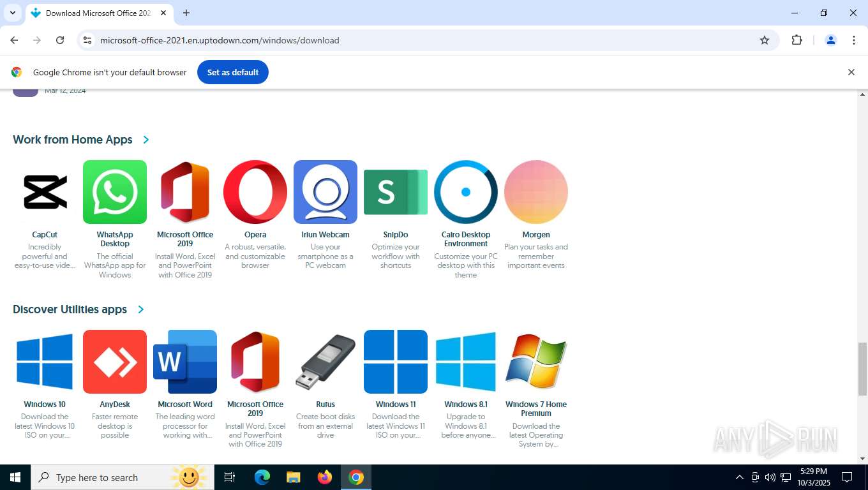
Task: Click the Set as default button
Action: (233, 72)
